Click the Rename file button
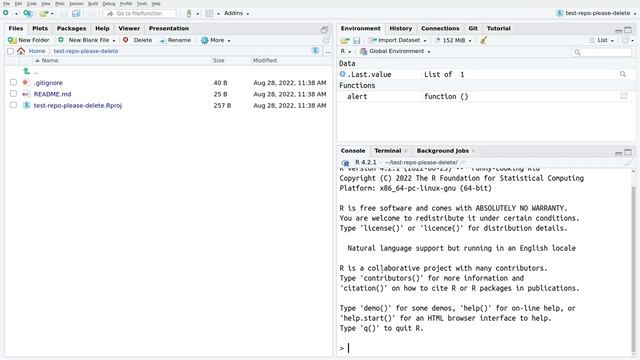Screen dimensions: 640x360 pyautogui.click(x=175, y=40)
